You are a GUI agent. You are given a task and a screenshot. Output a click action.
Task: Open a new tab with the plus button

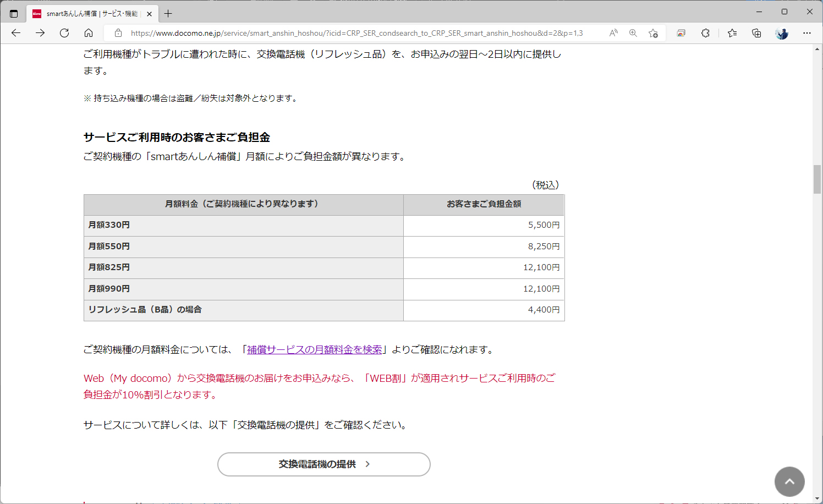pyautogui.click(x=168, y=13)
